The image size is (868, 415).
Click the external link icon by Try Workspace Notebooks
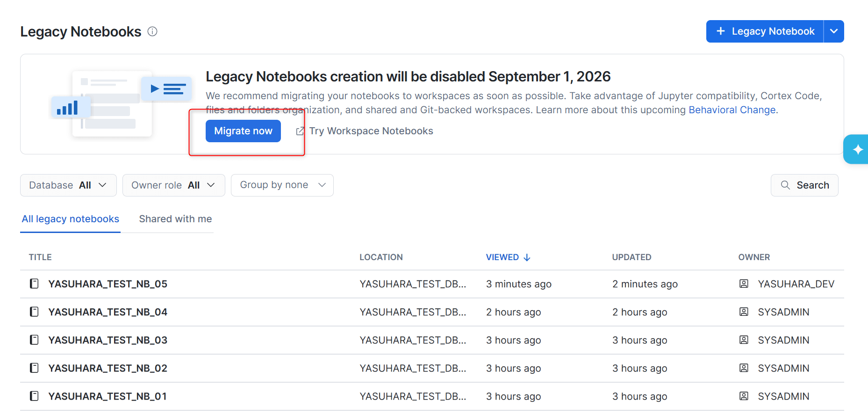[300, 131]
